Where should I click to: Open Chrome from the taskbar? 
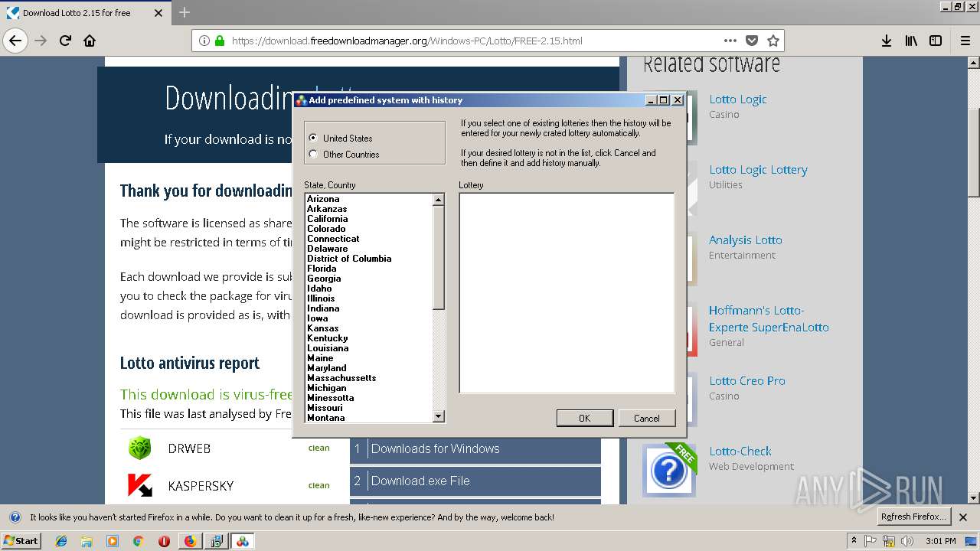coord(138,541)
